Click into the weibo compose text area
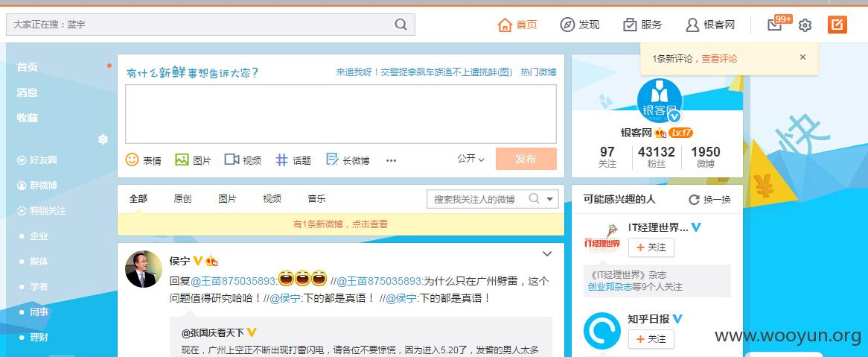The image size is (868, 357). pyautogui.click(x=340, y=114)
